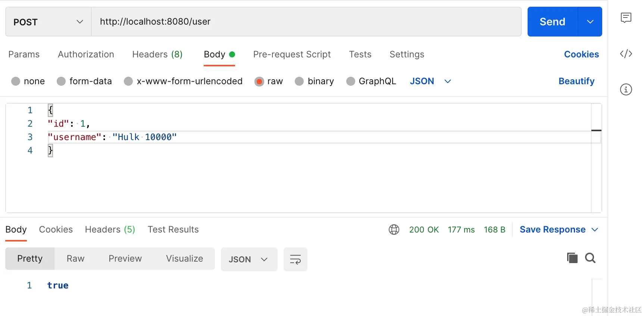Click the network globe icon beside 200 OK
644x316 pixels.
click(394, 230)
